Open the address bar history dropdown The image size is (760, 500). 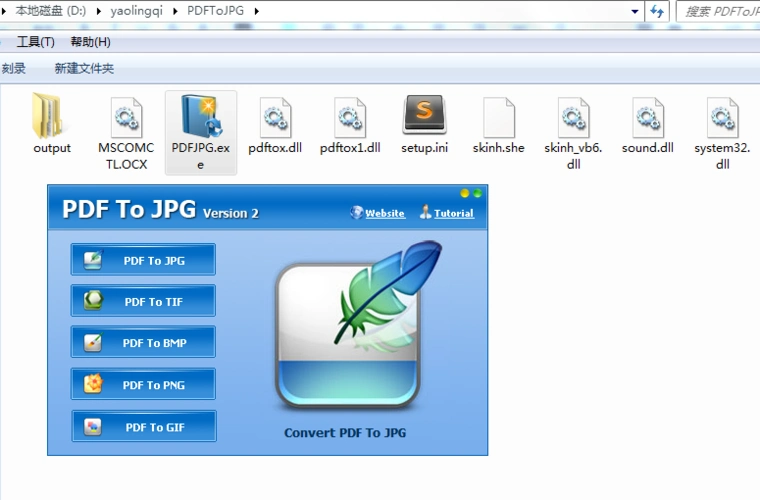pos(635,11)
